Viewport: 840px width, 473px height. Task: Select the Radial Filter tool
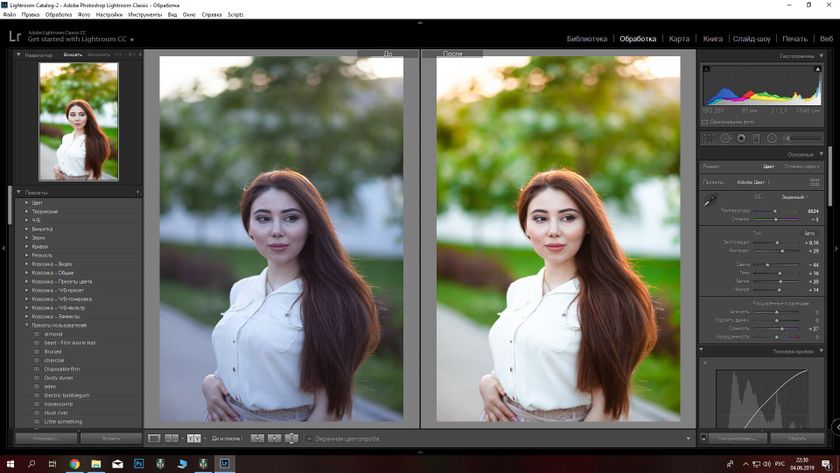tap(772, 138)
